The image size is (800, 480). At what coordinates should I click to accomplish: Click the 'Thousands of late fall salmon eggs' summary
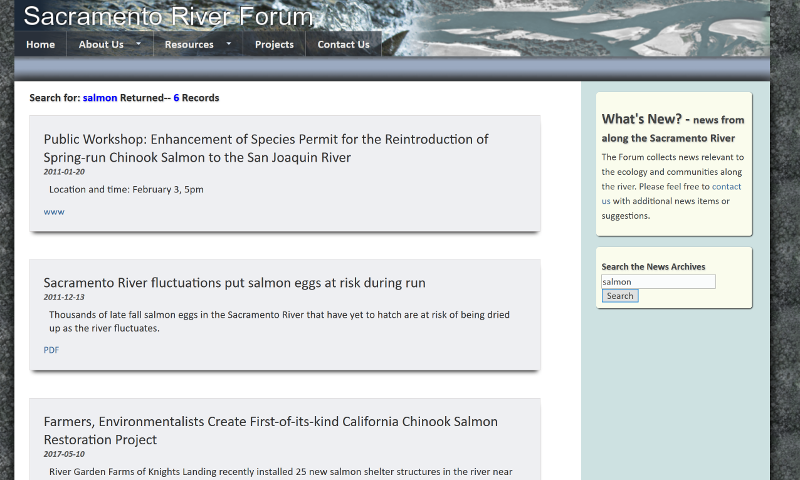[279, 321]
